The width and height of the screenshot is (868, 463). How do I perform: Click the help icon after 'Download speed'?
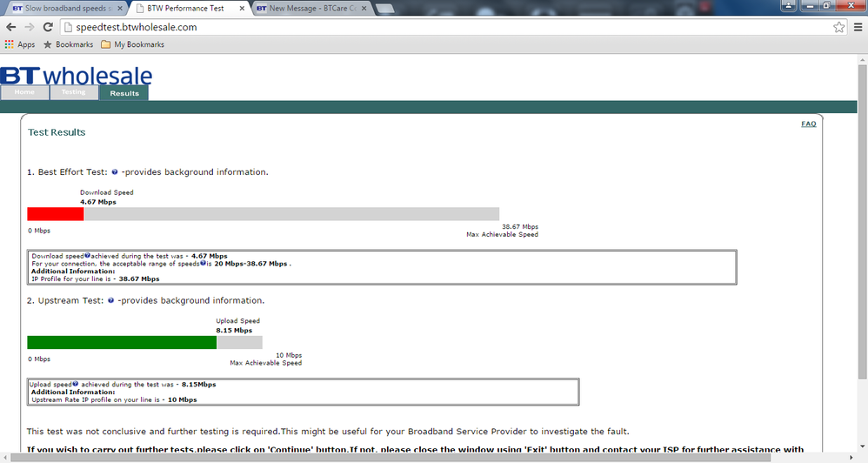pyautogui.click(x=88, y=255)
